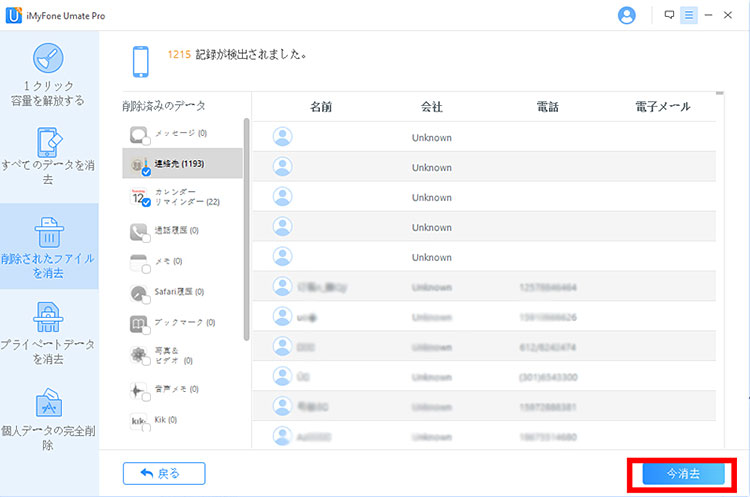Click the iMyFone Umate Pro logo
The image size is (750, 497).
[x=13, y=15]
